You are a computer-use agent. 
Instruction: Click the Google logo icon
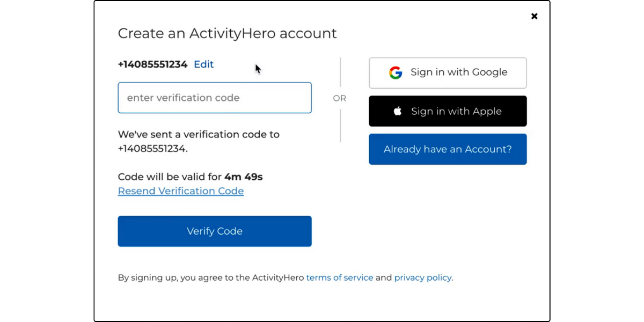[396, 72]
